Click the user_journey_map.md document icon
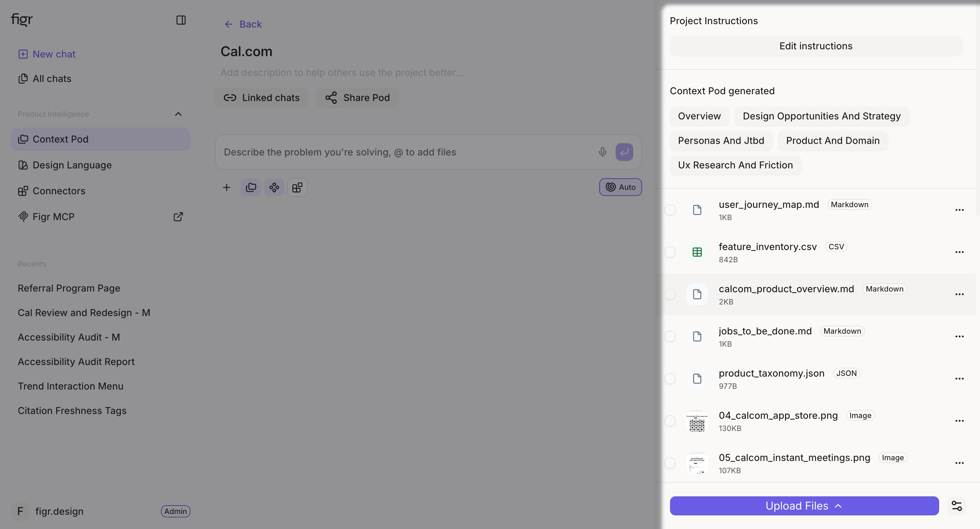The height and width of the screenshot is (529, 980). 697,210
